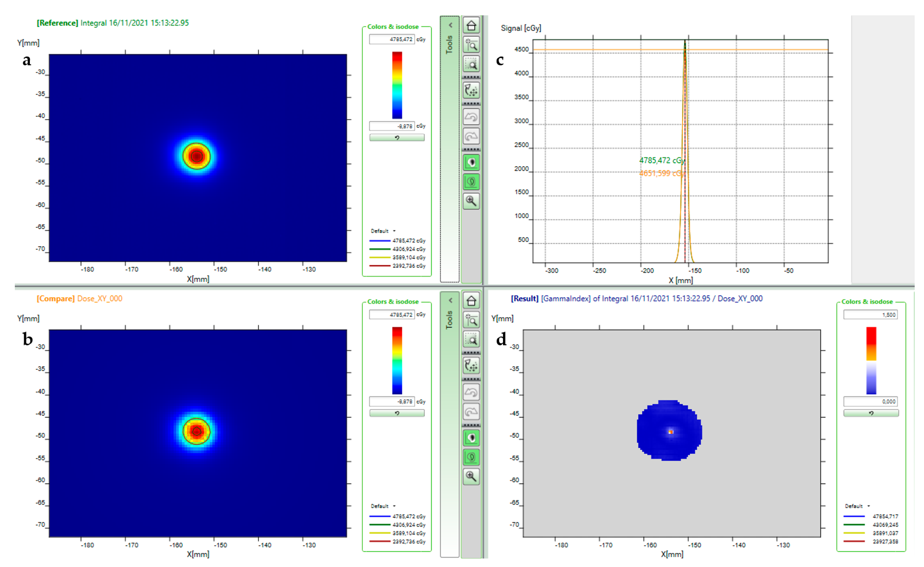The image size is (924, 567).
Task: Click the undo arrow in the Reference toolbar
Action: 471,117
